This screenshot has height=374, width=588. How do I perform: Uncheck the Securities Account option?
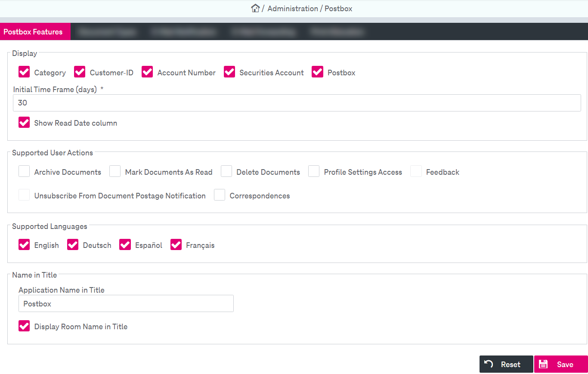229,72
